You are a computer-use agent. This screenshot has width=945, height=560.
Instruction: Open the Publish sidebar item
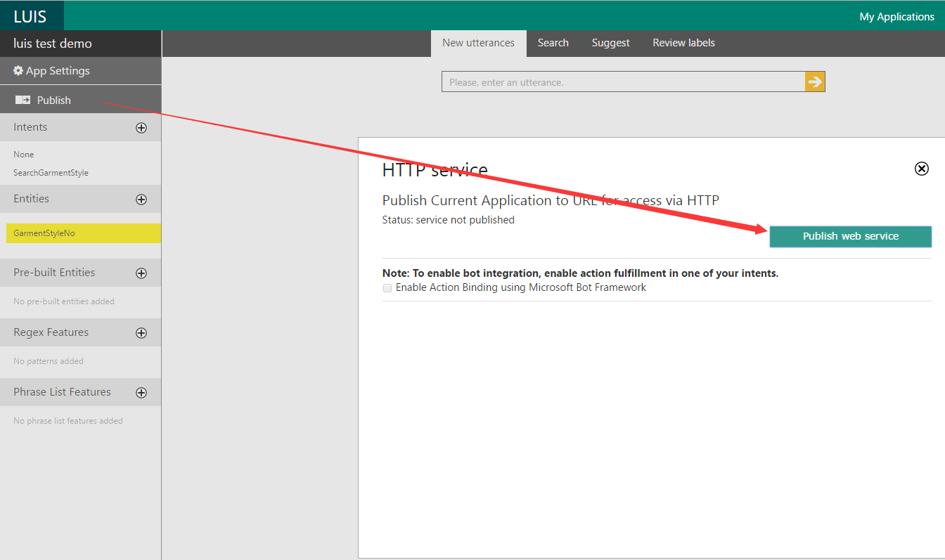point(80,100)
